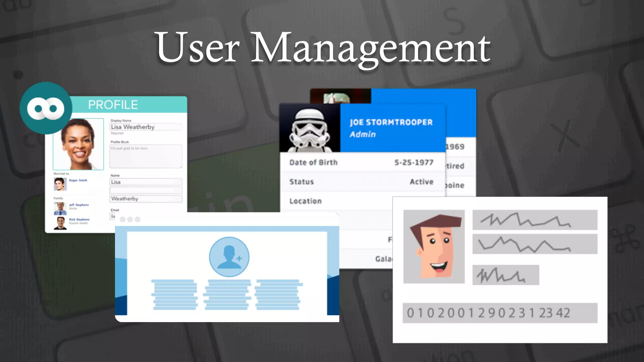
Task: Click the first scribble signature line on ID card
Action: pos(535,220)
